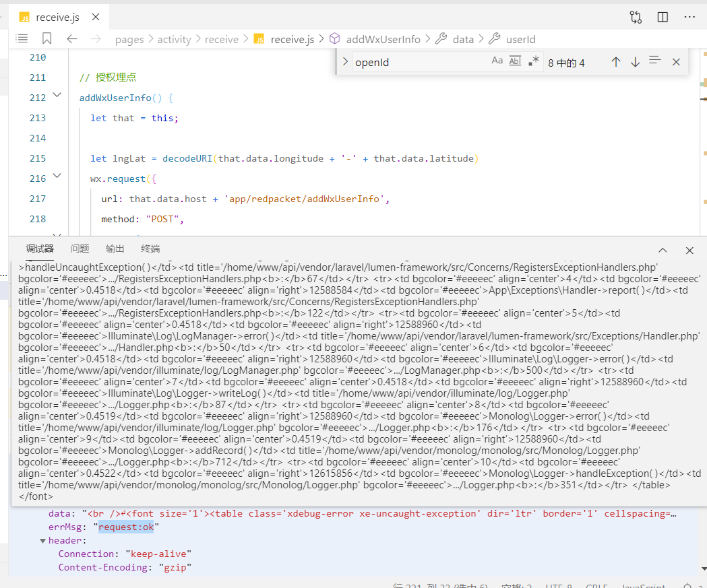The width and height of the screenshot is (707, 588).
Task: Click the errMsg value request:ok
Action: point(126,527)
